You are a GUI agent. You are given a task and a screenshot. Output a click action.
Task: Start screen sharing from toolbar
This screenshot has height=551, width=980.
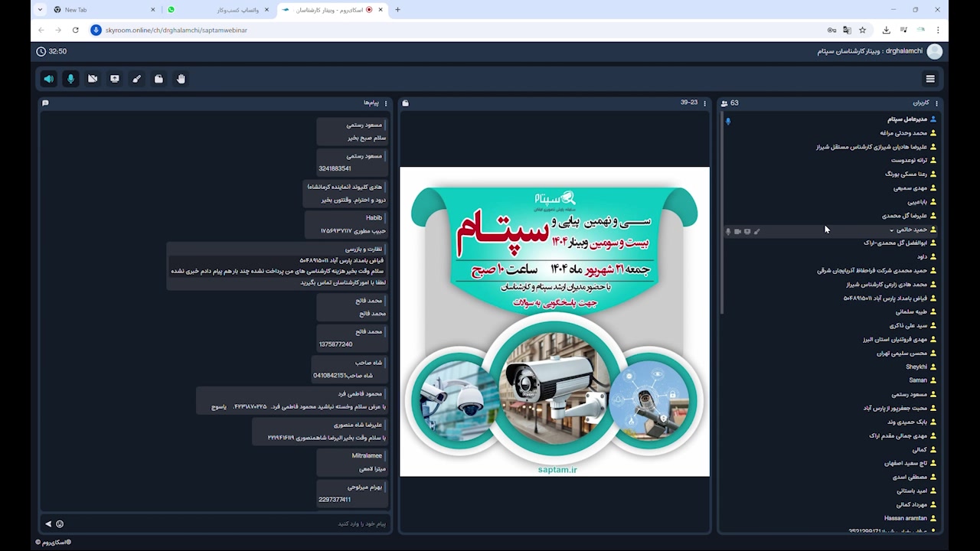tap(115, 79)
